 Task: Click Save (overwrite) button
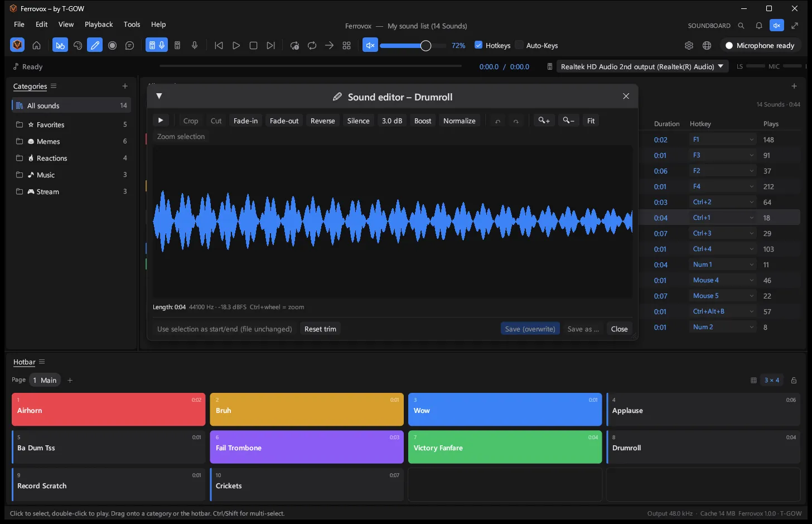(530, 329)
